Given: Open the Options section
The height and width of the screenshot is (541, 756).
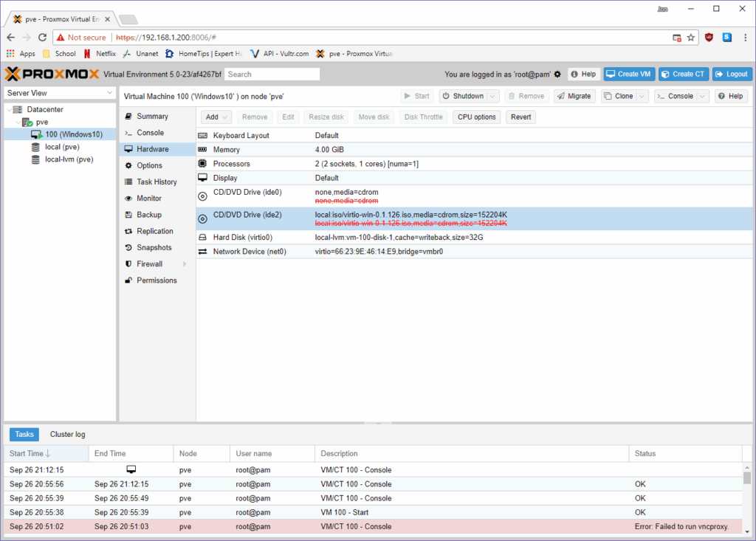Looking at the screenshot, I should (x=157, y=165).
